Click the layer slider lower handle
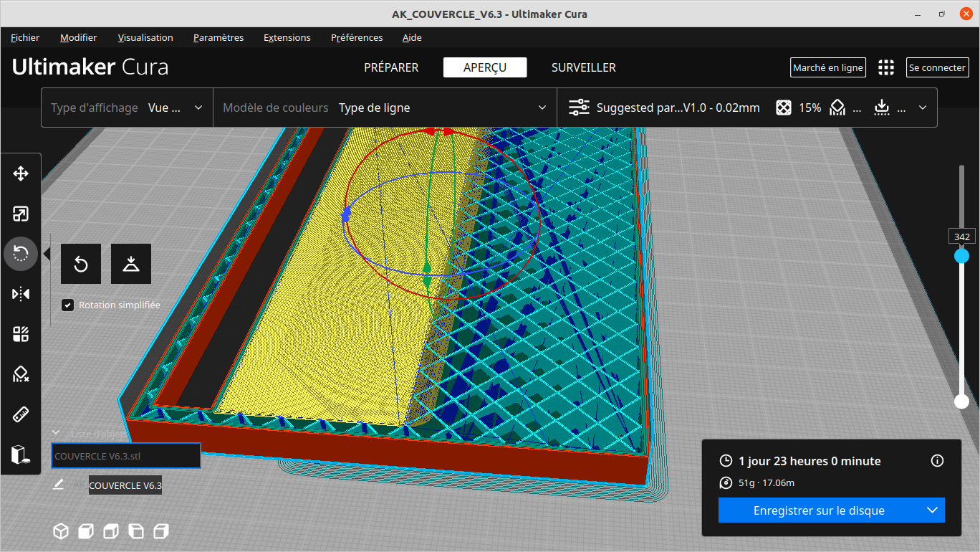Viewport: 980px width, 552px height. 961,401
